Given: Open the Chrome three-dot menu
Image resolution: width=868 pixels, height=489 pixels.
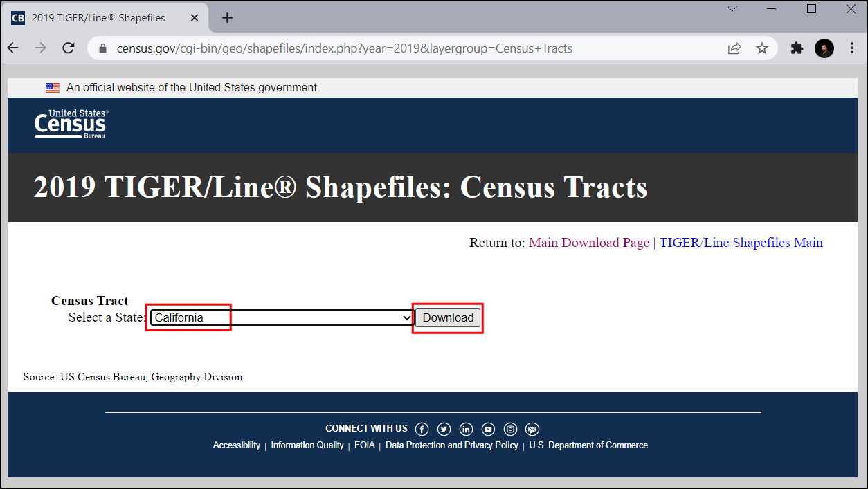Looking at the screenshot, I should [852, 48].
